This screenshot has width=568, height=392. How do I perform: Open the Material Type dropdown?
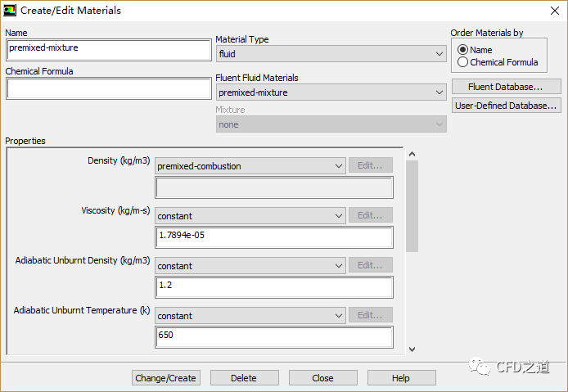pyautogui.click(x=331, y=54)
